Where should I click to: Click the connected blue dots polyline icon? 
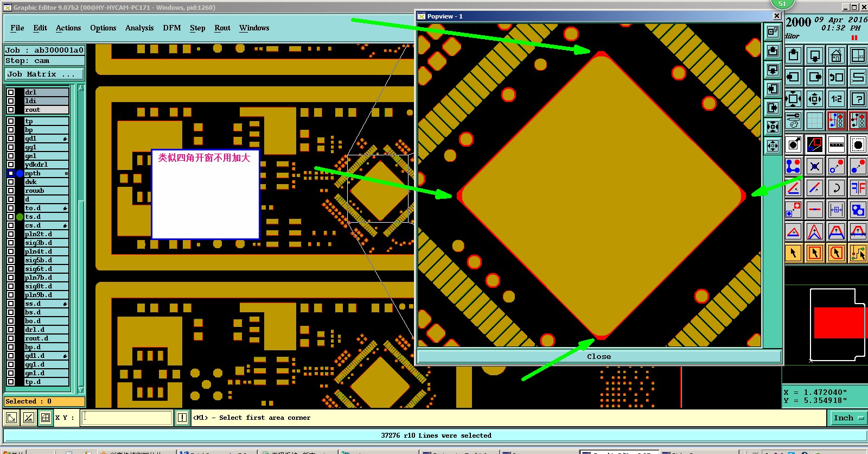point(794,166)
